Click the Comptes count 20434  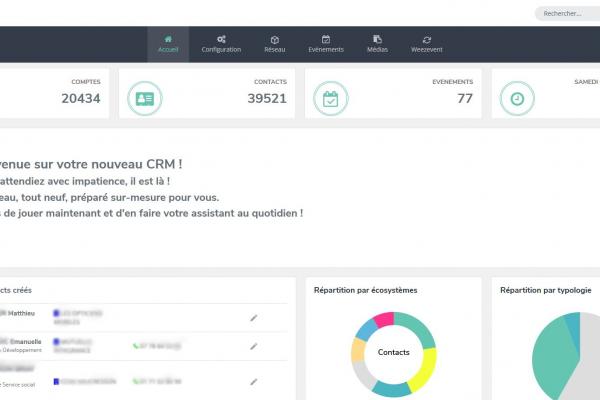point(81,99)
